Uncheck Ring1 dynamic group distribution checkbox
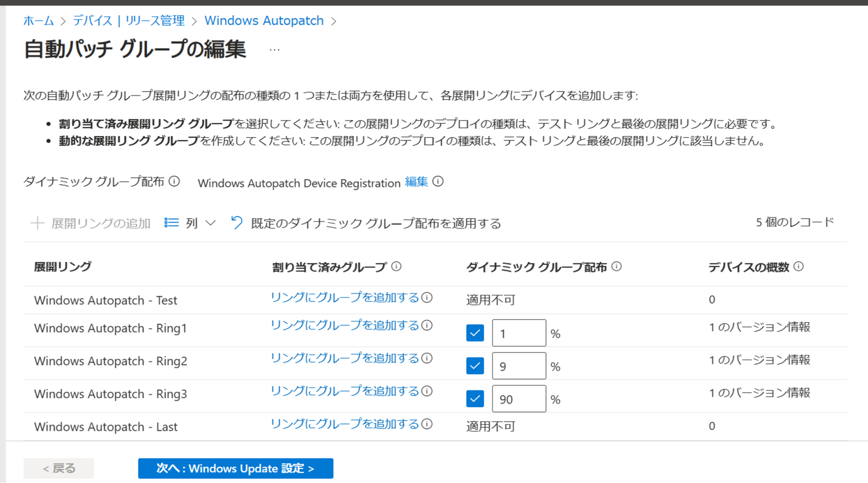The width and height of the screenshot is (868, 483). [475, 333]
